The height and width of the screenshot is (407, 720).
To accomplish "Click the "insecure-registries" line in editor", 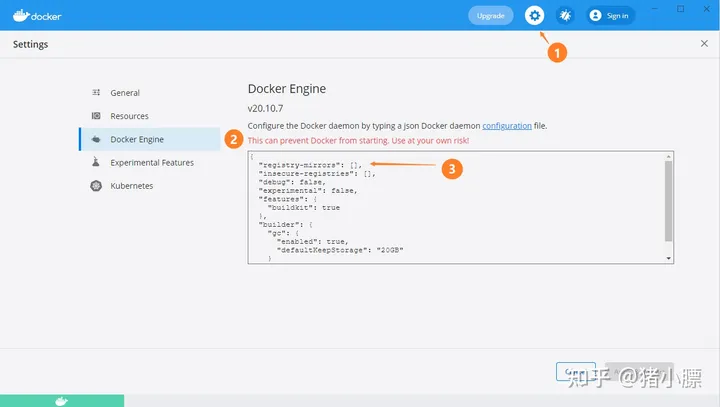I will click(x=317, y=174).
